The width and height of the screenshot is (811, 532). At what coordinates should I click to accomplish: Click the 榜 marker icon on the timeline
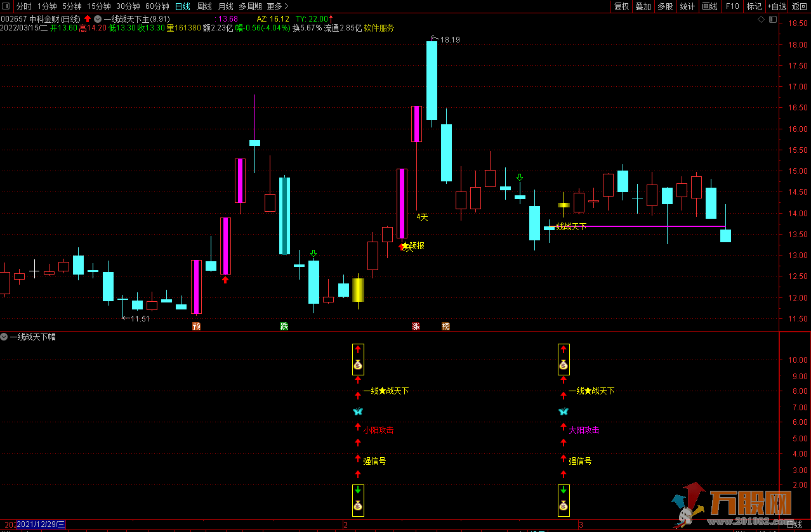pyautogui.click(x=446, y=327)
